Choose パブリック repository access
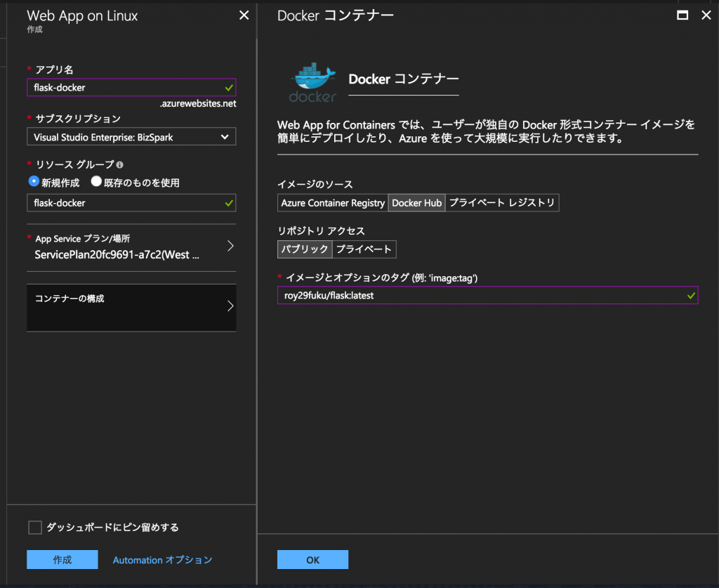719x588 pixels. [x=305, y=249]
